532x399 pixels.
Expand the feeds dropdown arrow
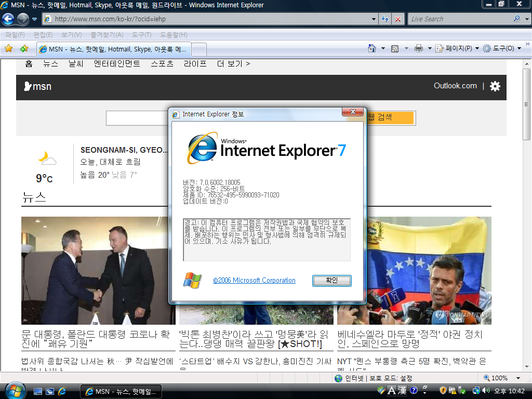pos(406,48)
